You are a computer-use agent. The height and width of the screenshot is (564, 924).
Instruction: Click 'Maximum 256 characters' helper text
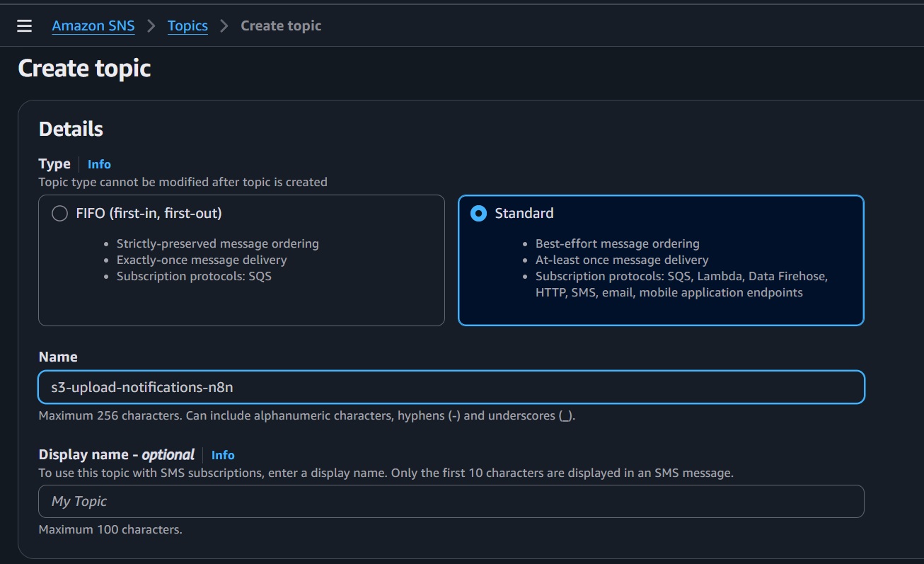[307, 415]
